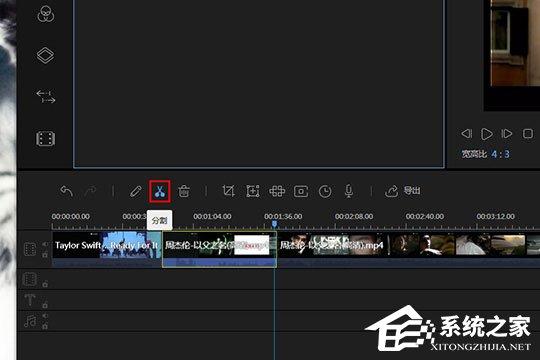The height and width of the screenshot is (360, 540).
Task: Toggle lock on the text track
Action: 45,305
